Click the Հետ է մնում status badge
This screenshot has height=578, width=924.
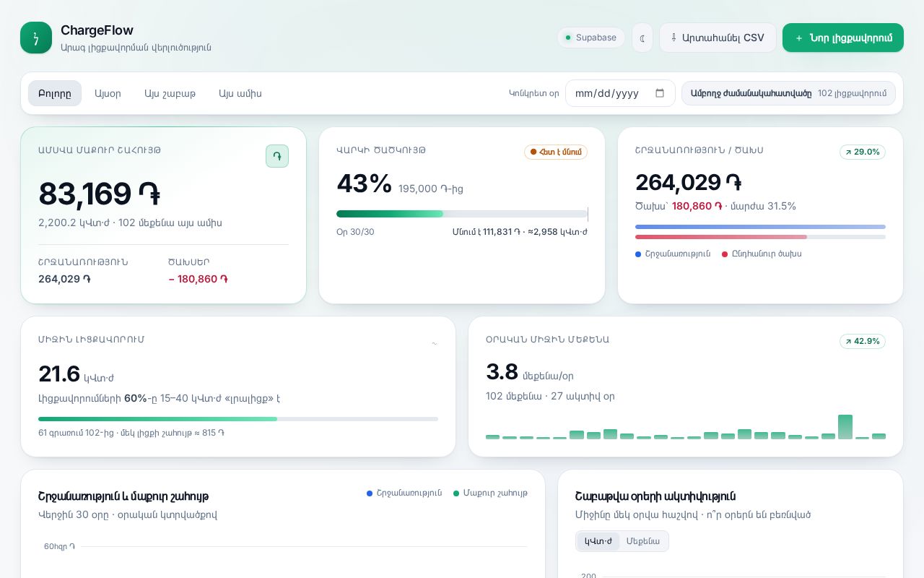[556, 152]
